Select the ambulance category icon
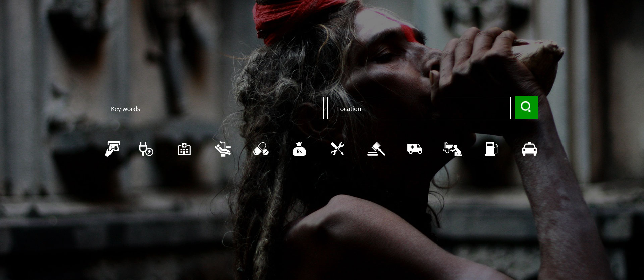The image size is (644, 280). (414, 149)
